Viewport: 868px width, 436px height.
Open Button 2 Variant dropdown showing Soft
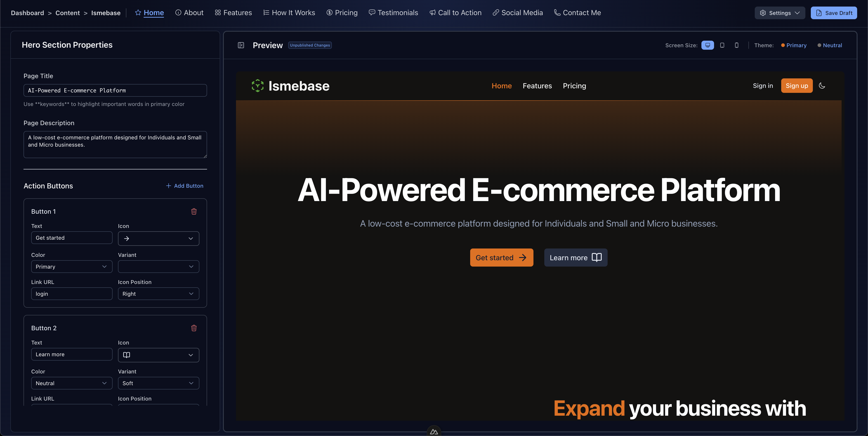[x=158, y=383]
